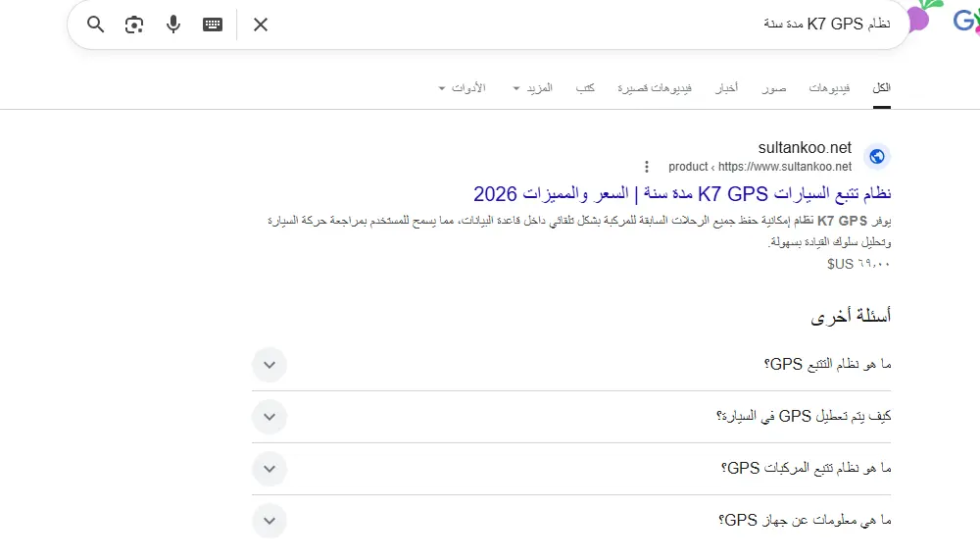Clear the search query with X
This screenshot has width=980, height=560.
(x=261, y=25)
